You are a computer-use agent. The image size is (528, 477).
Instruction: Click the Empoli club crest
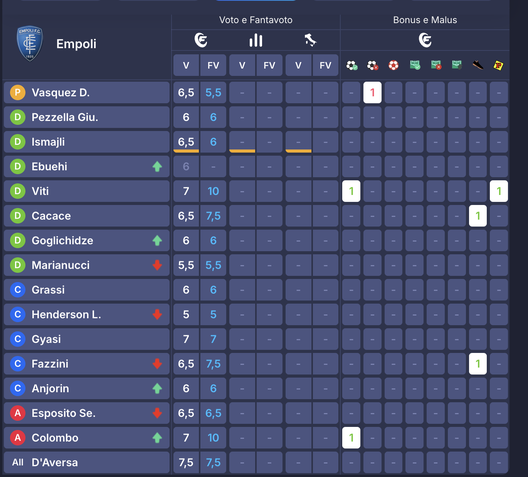click(x=30, y=43)
